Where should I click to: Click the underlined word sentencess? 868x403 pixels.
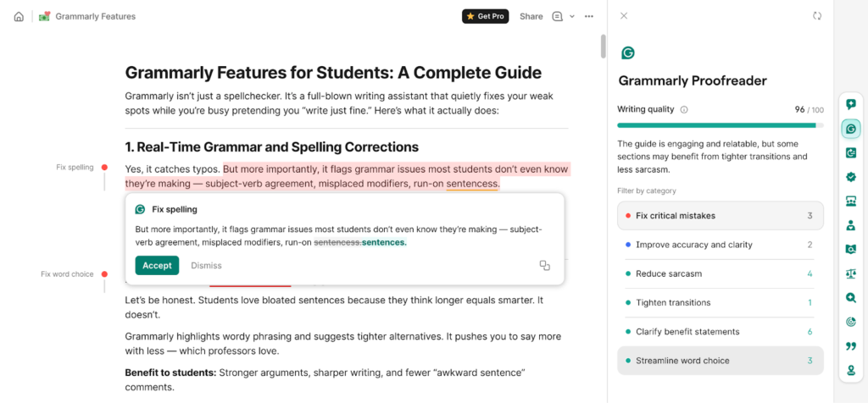[x=472, y=184]
